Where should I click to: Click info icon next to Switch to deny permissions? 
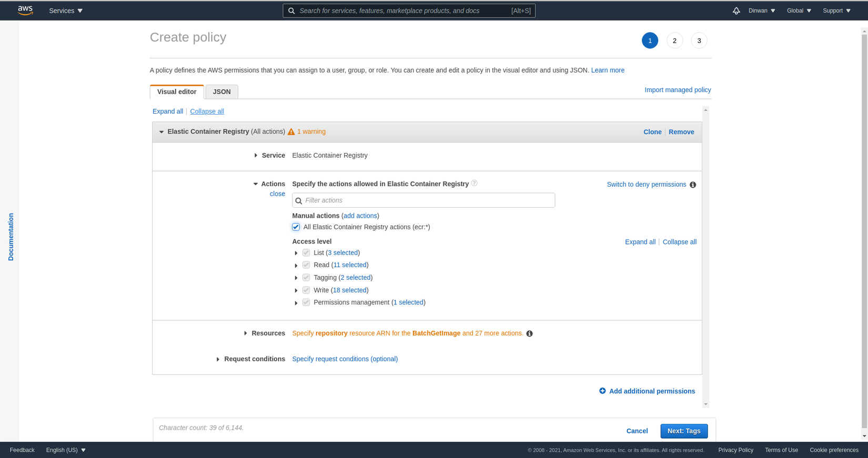point(693,185)
